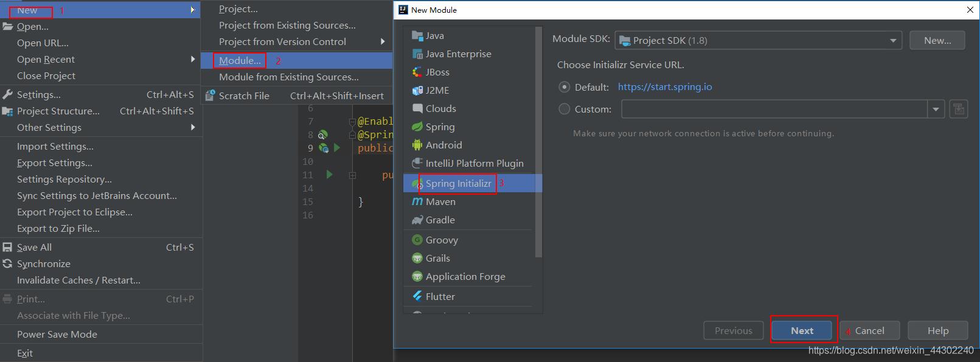The image size is (980, 362).
Task: Click the J2ME icon
Action: point(417,90)
